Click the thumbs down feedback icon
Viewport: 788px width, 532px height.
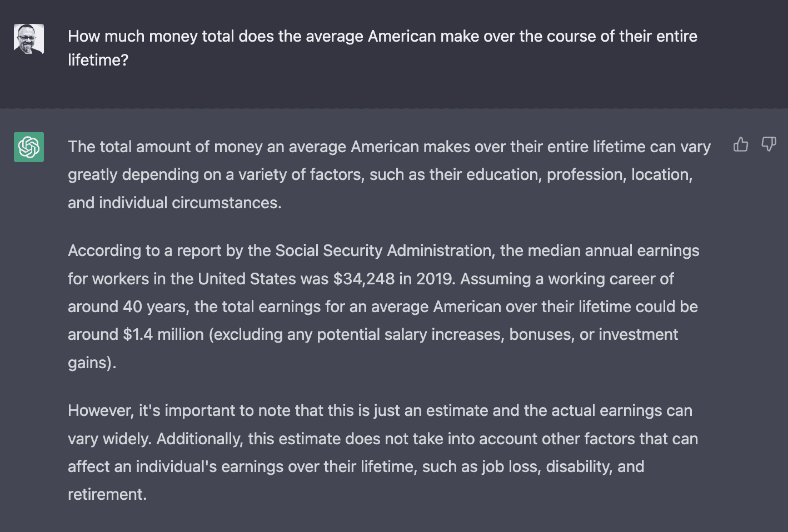coord(769,145)
